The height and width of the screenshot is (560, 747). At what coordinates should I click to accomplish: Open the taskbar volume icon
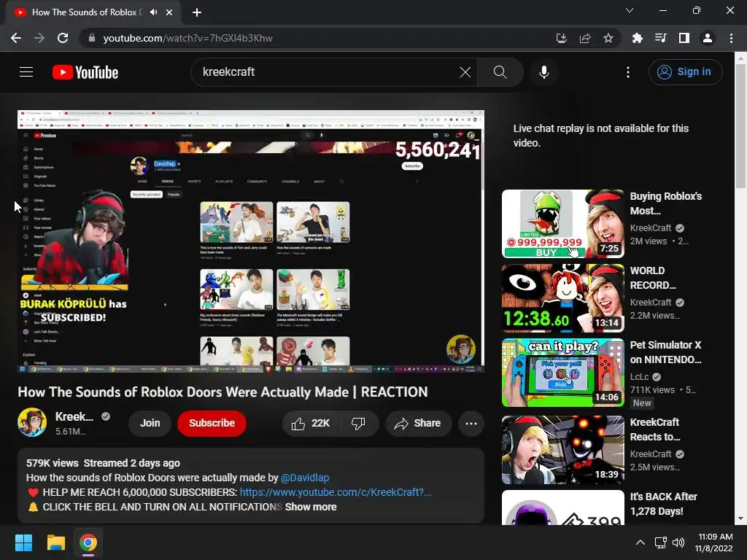coord(678,542)
